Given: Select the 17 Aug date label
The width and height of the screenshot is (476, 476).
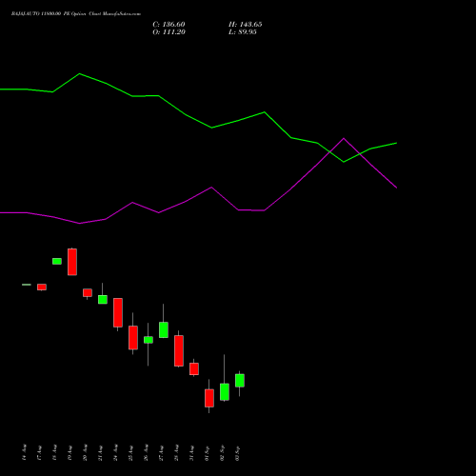Looking at the screenshot, I should pos(40,452).
